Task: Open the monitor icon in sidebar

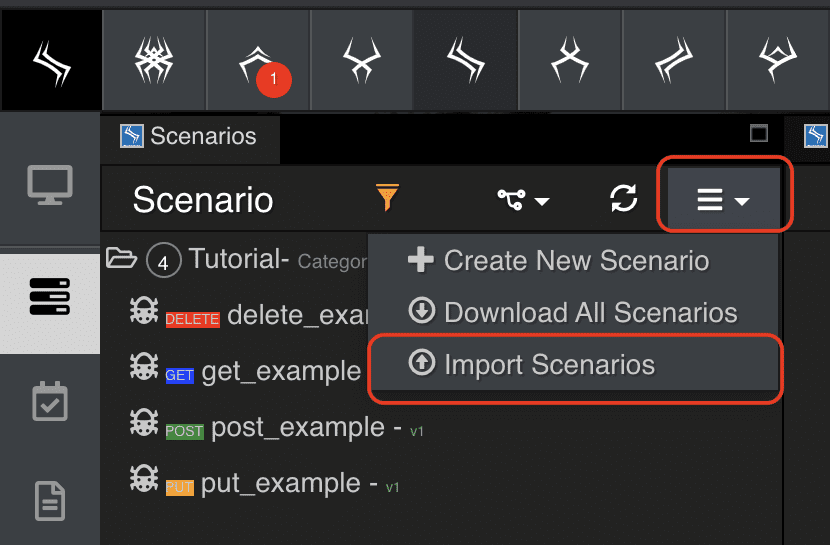Action: pos(50,185)
